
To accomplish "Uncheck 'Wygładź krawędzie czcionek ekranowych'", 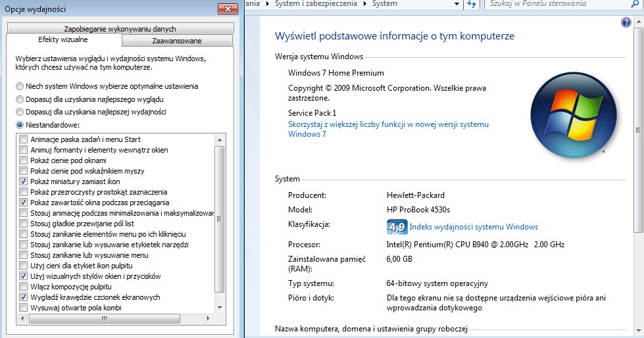I will (24, 297).
